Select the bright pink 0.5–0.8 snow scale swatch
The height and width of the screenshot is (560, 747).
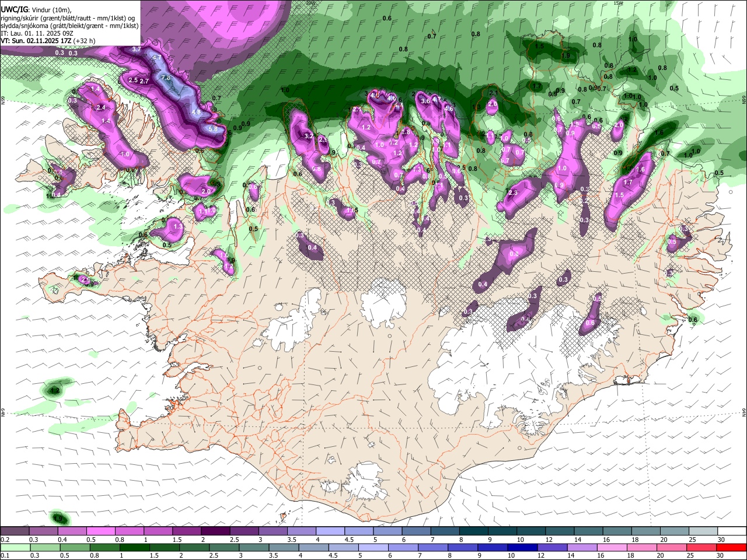click(x=100, y=531)
